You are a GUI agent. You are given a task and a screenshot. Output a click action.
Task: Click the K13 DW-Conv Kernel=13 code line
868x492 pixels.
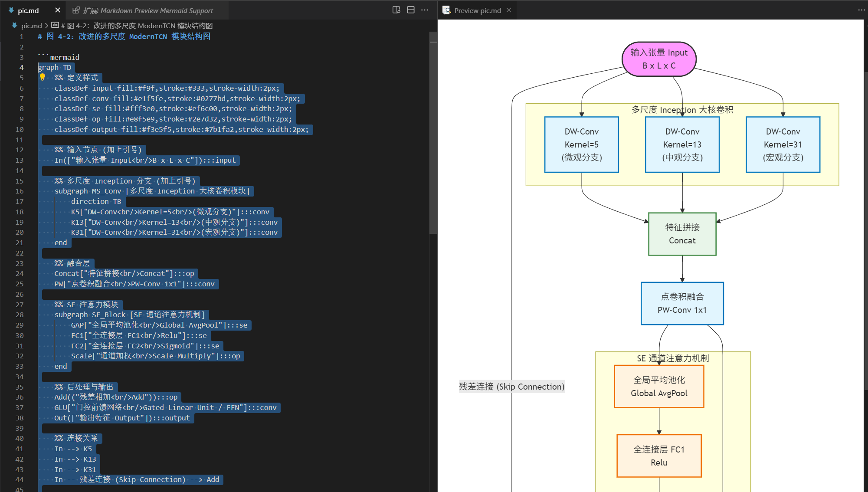pyautogui.click(x=174, y=222)
